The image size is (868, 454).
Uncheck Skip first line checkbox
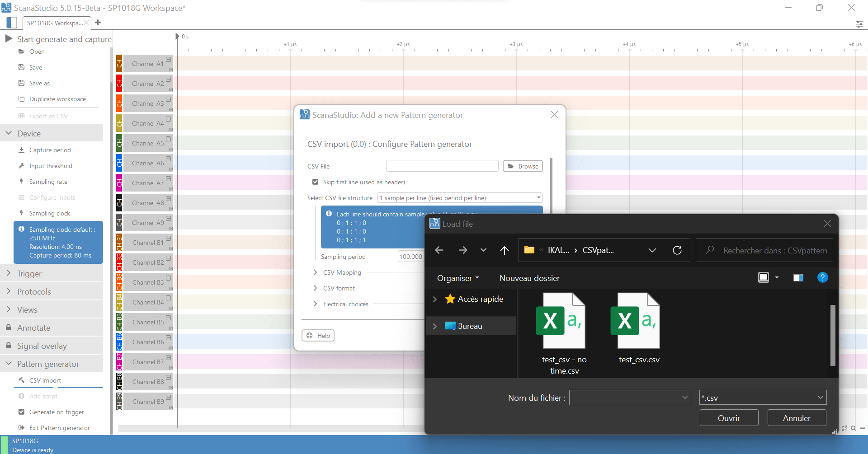(315, 182)
